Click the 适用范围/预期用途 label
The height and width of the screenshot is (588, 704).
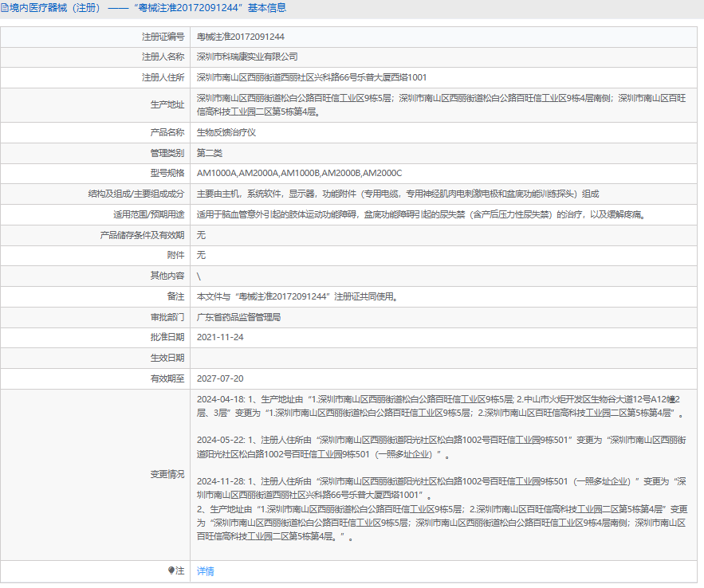point(148,214)
